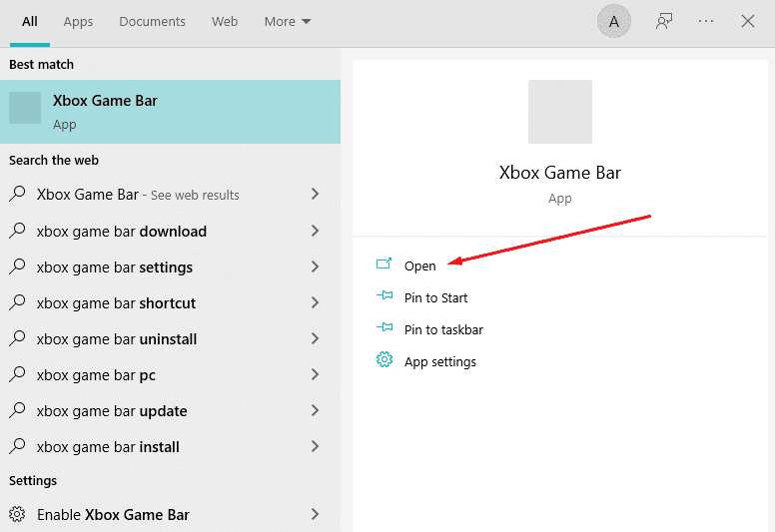This screenshot has width=775, height=532.
Task: Select suggestion 'xbox game bar download'
Action: click(170, 231)
